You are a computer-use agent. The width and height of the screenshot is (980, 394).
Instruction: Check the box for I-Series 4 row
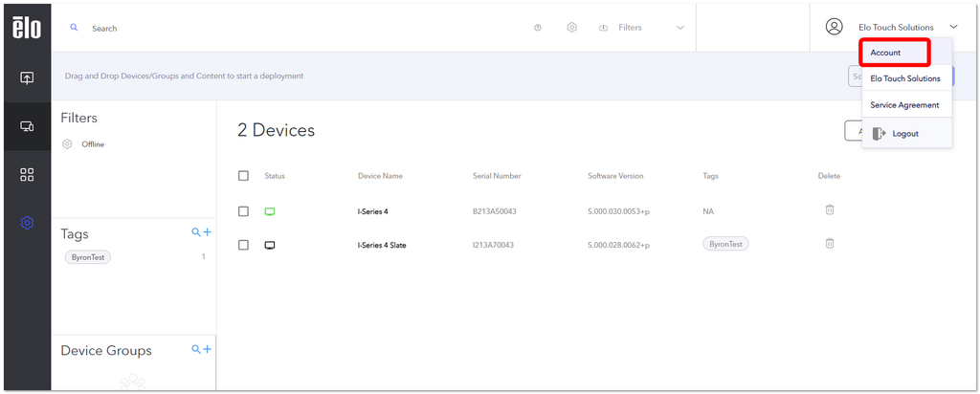click(243, 211)
